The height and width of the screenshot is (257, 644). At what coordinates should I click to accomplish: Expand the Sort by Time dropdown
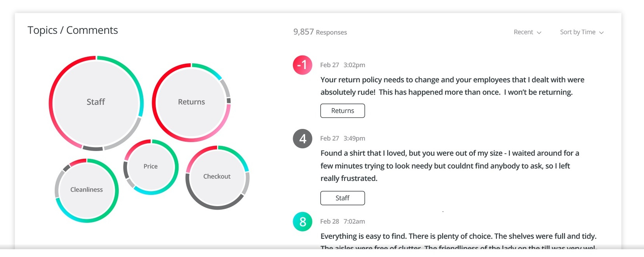(582, 32)
